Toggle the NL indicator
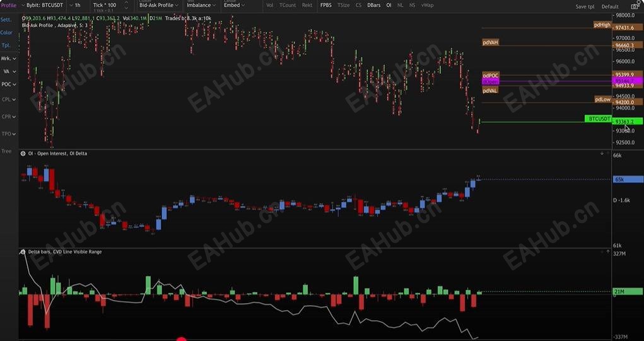 click(400, 5)
